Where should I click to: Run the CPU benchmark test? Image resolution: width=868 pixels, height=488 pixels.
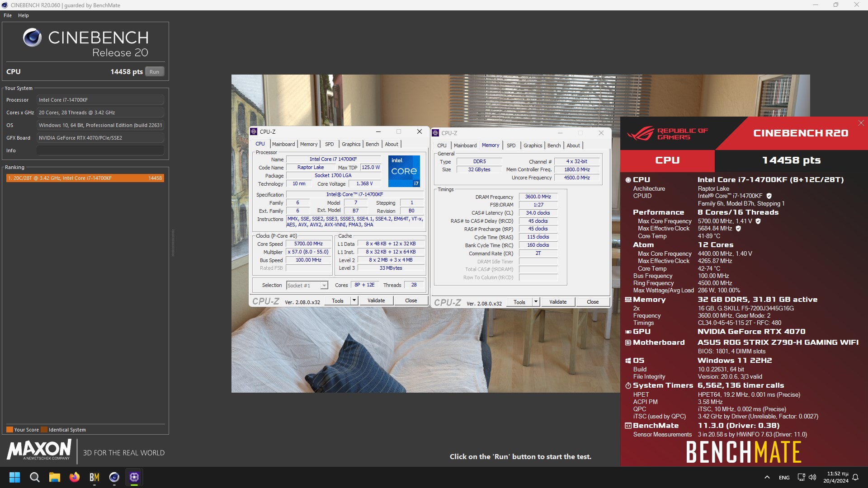[155, 72]
